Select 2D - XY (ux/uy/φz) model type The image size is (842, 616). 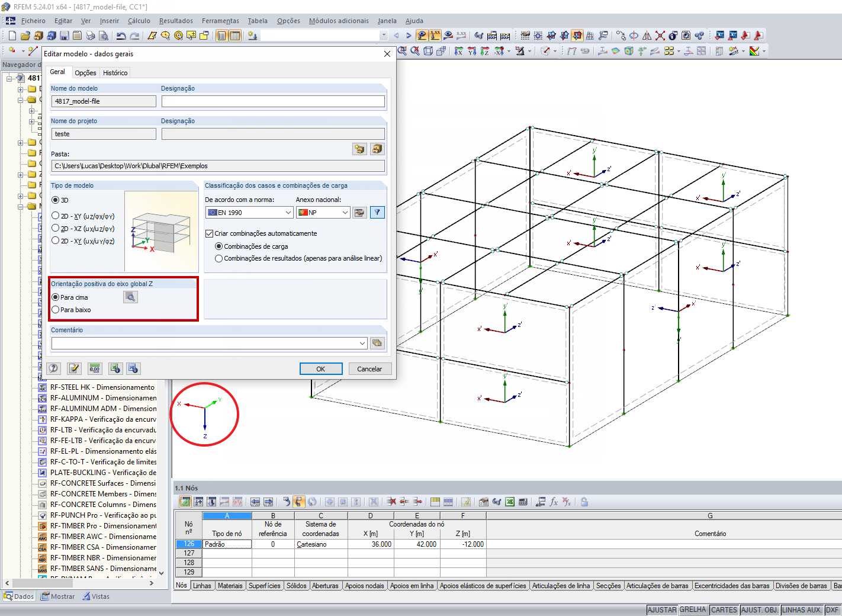pos(56,241)
